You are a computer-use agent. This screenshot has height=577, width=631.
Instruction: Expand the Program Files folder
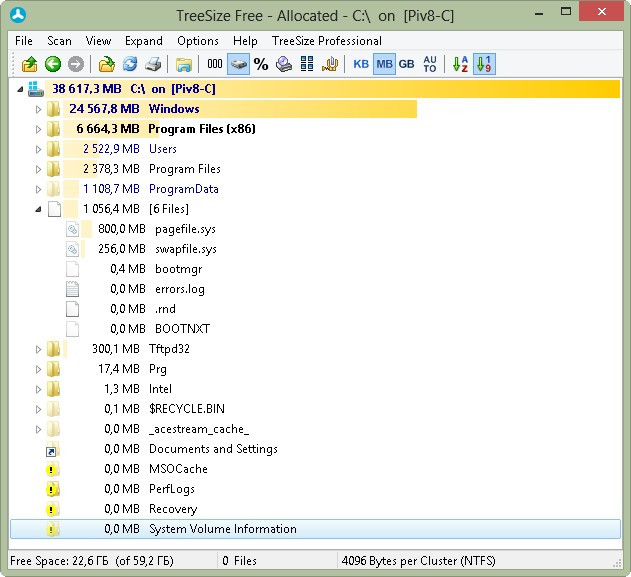pos(38,169)
